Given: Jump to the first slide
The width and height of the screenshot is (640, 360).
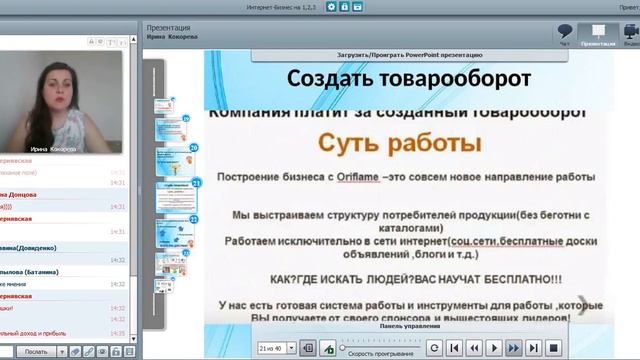Looking at the screenshot, I should (454, 348).
